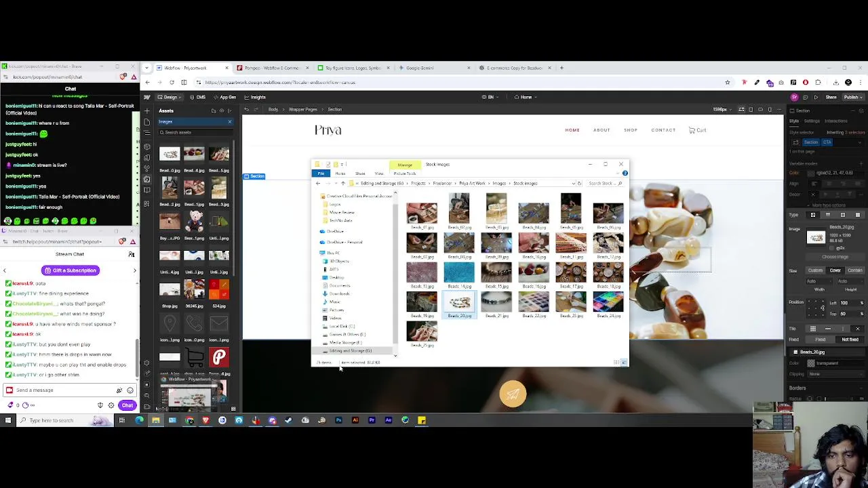Click the Pinterest logo asset thumbnail

pyautogui.click(x=219, y=357)
